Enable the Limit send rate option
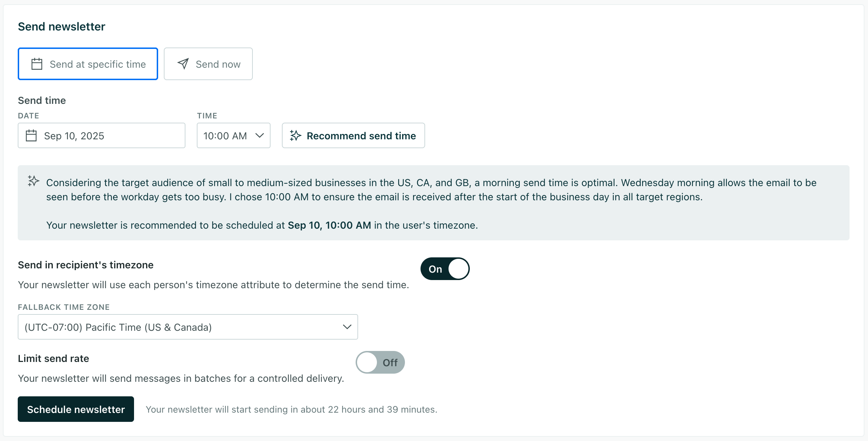 (380, 362)
